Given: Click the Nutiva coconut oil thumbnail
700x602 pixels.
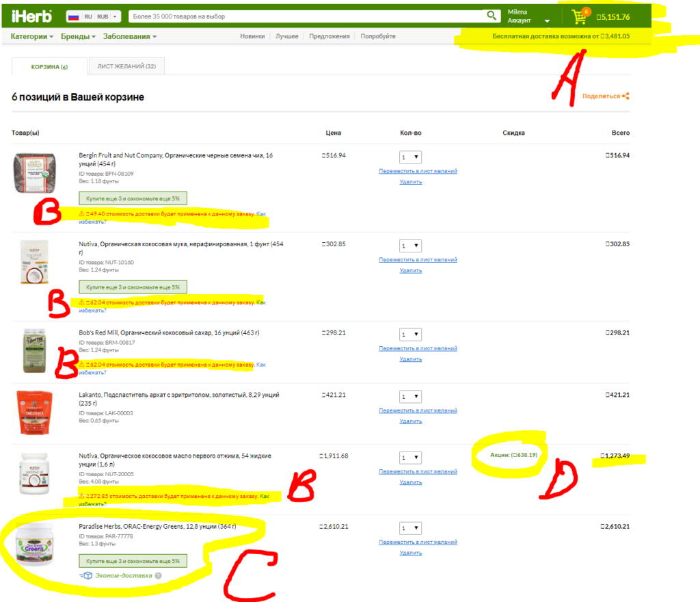Looking at the screenshot, I should pos(34,474).
